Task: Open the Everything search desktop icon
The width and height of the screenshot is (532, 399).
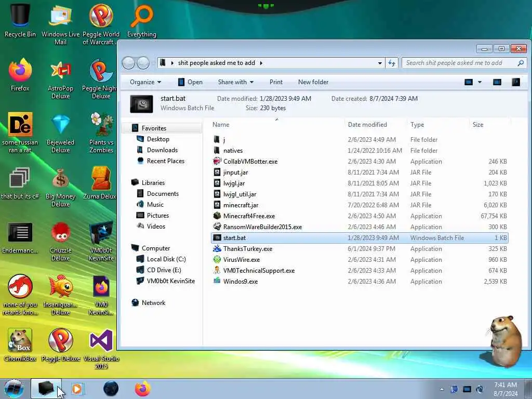Action: tap(142, 20)
